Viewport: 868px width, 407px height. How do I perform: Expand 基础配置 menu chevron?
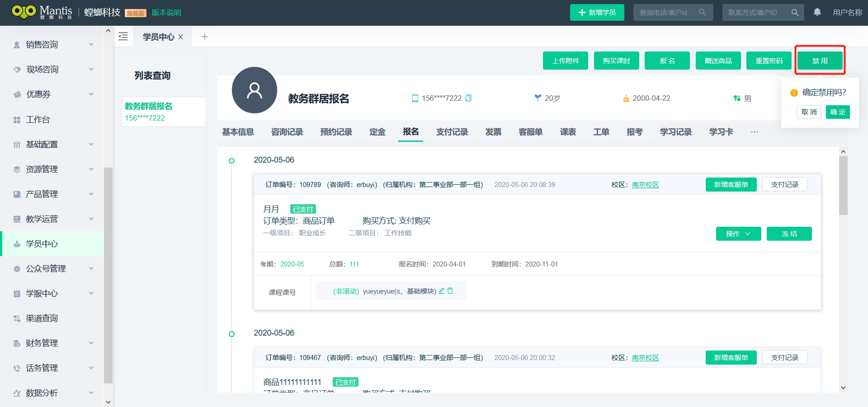pyautogui.click(x=91, y=144)
